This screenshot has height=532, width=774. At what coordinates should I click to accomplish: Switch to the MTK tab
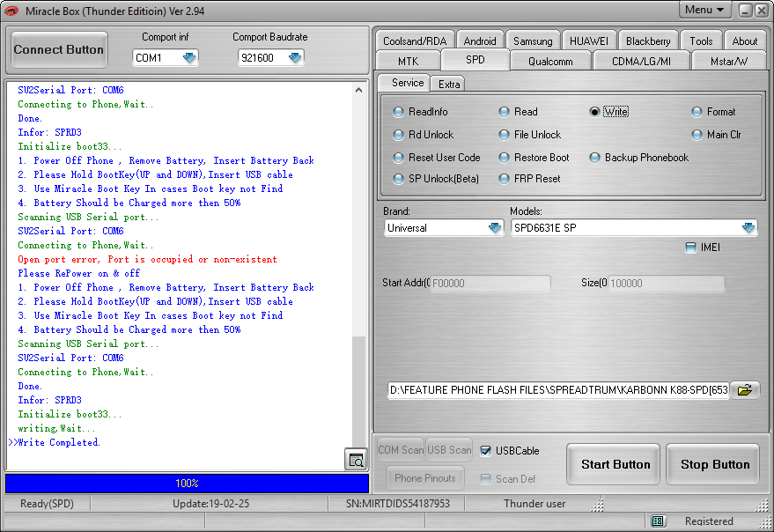(408, 62)
